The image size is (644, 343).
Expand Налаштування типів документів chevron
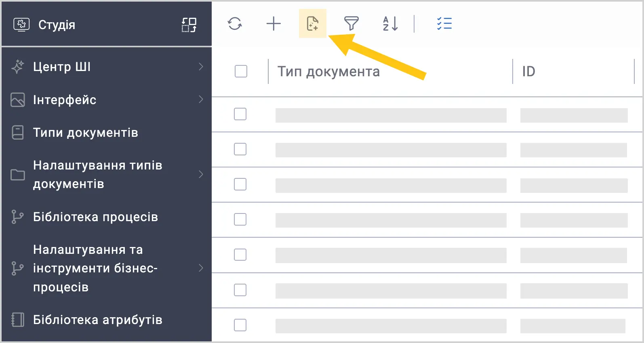click(201, 174)
